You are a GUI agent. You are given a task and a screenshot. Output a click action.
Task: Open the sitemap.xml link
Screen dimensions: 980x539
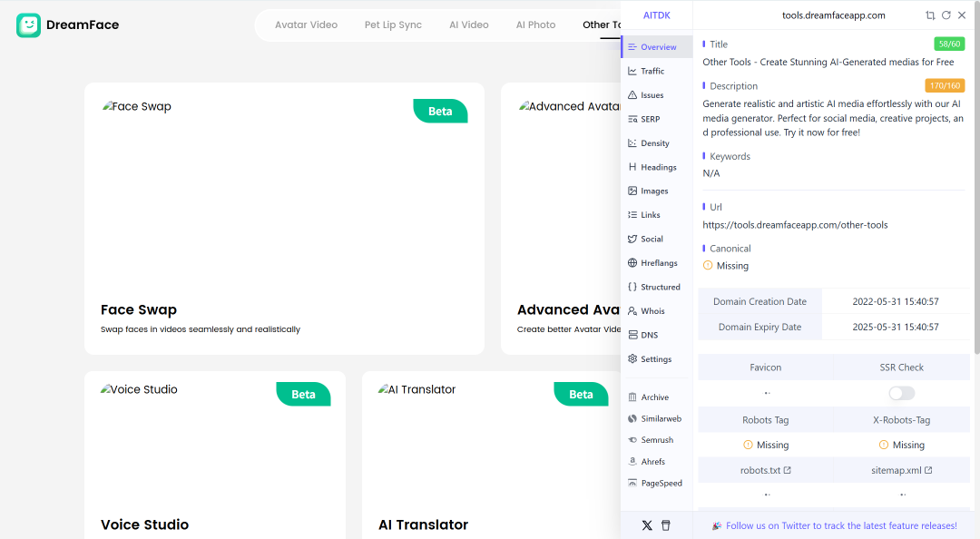click(901, 470)
